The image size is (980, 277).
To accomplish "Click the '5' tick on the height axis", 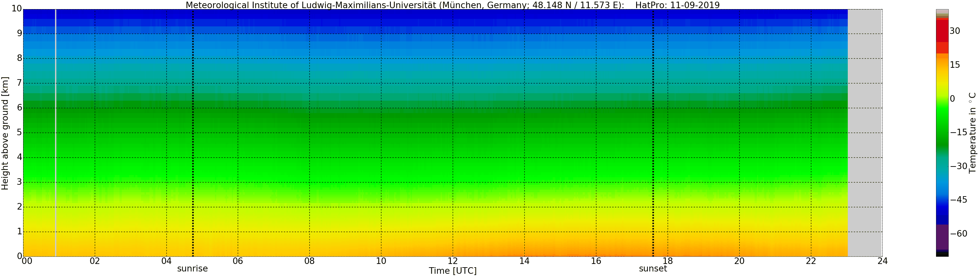I will 20,132.
